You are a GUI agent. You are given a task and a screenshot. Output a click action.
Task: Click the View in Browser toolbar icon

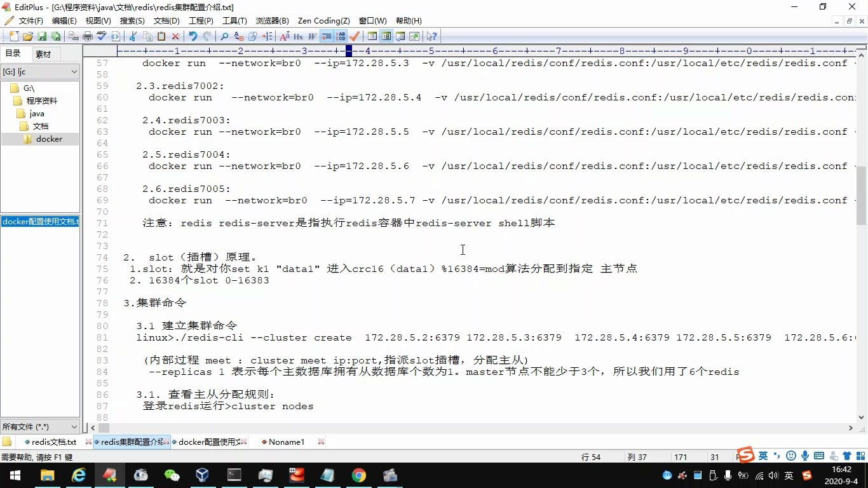tap(116, 36)
